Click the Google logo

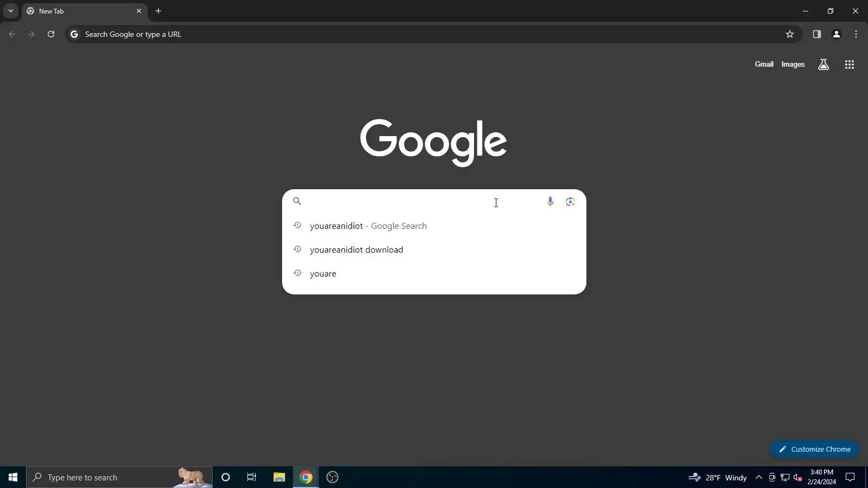(x=433, y=142)
